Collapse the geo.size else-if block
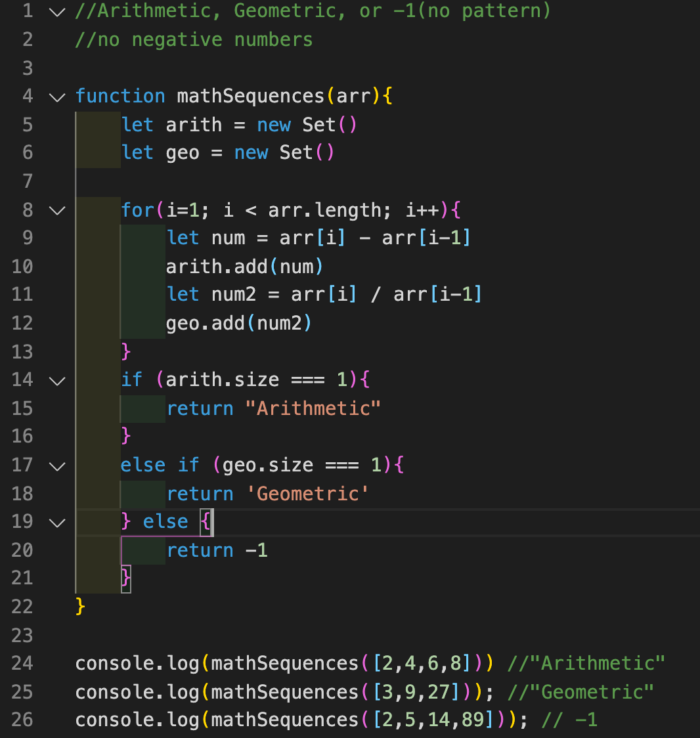The height and width of the screenshot is (738, 700). 56,465
